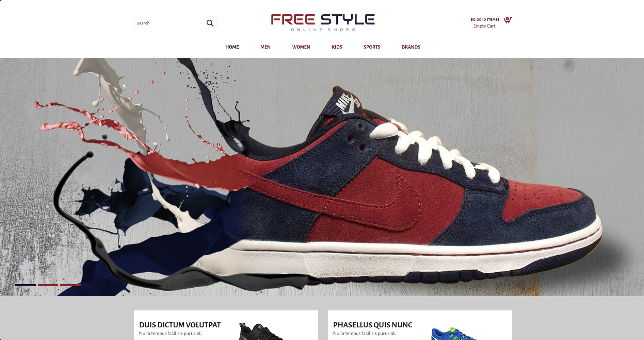Switch to the third slide indicator
Viewport: 644px width, 340px height.
click(70, 285)
